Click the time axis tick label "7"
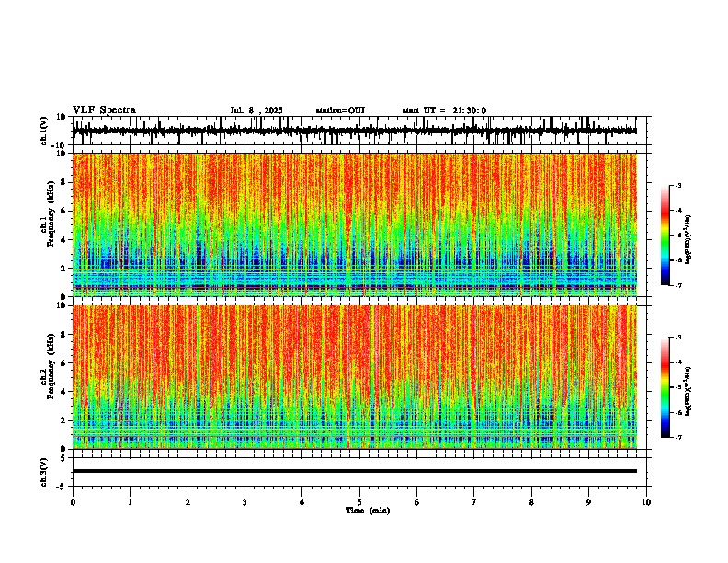Image resolution: width=728 pixels, height=563 pixels. click(474, 502)
